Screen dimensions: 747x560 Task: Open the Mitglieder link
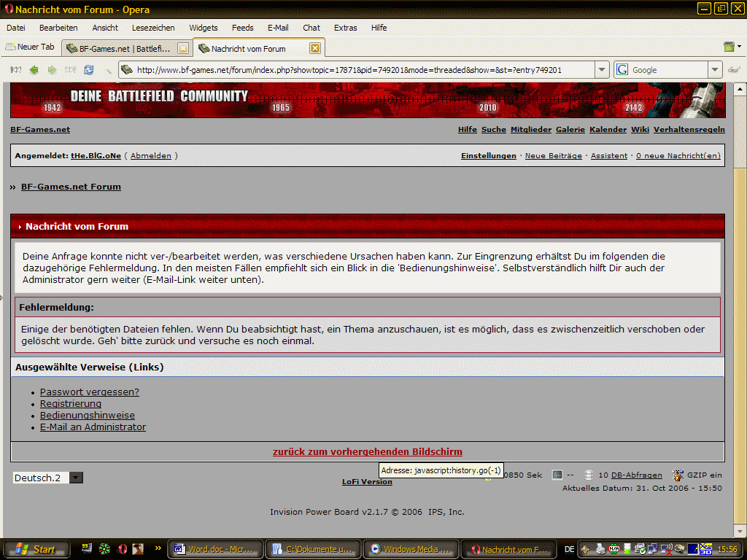point(531,130)
